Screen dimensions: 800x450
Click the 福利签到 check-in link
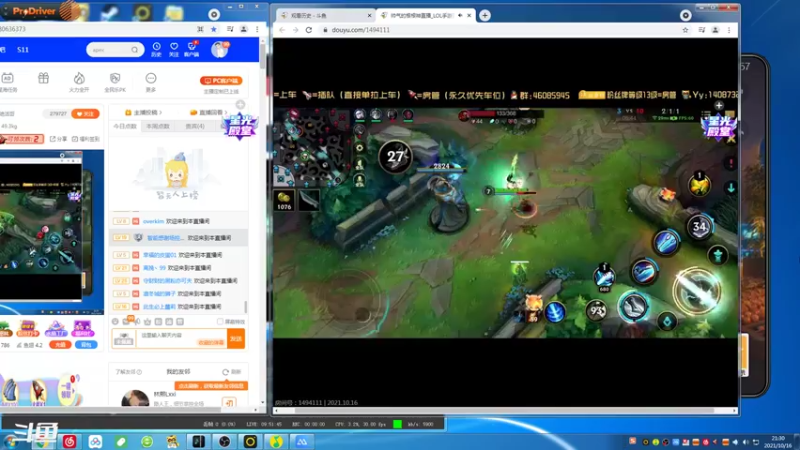pos(86,139)
